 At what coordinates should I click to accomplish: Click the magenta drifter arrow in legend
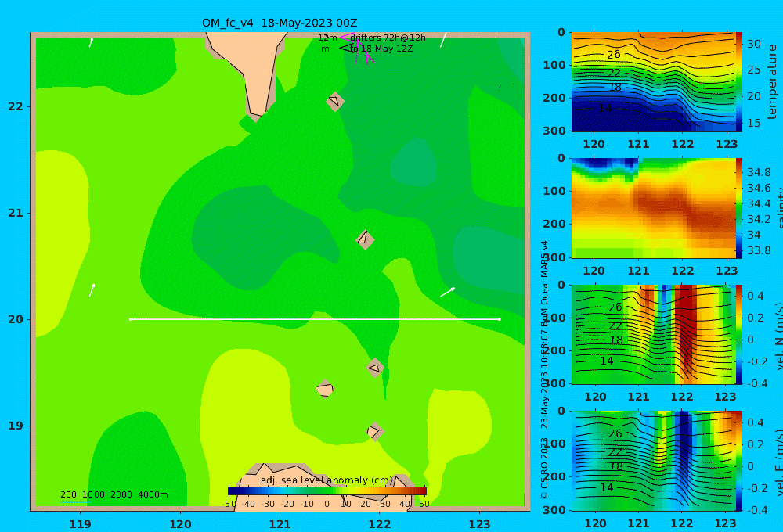pyautogui.click(x=347, y=37)
